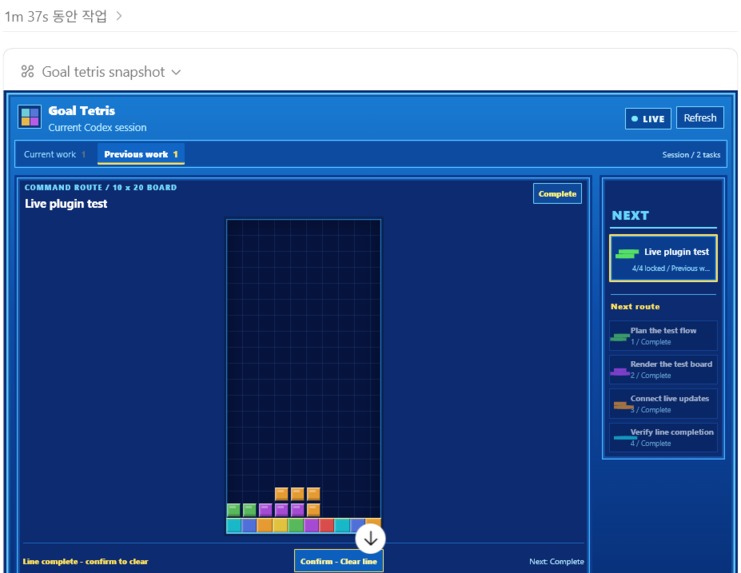Click the NEXT panel heading
741x573 pixels.
click(x=630, y=215)
